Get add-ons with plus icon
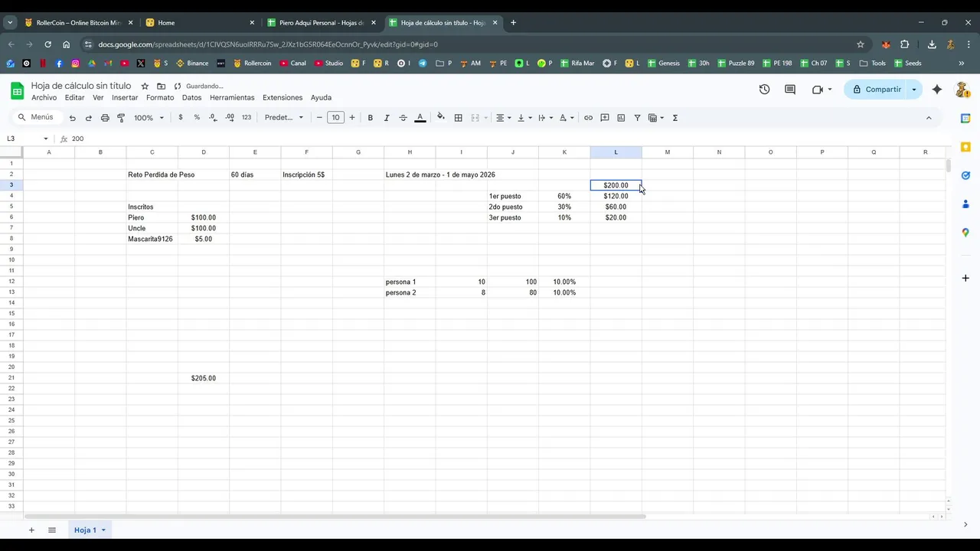The width and height of the screenshot is (980, 551). click(x=965, y=278)
